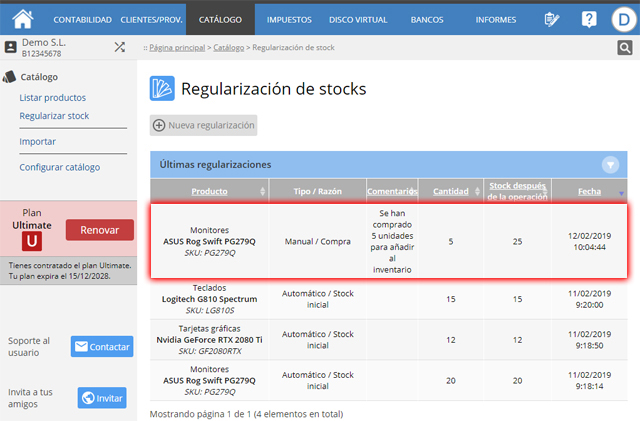Sort by Comentarios column header
Image resolution: width=640 pixels, height=421 pixels.
(x=392, y=191)
